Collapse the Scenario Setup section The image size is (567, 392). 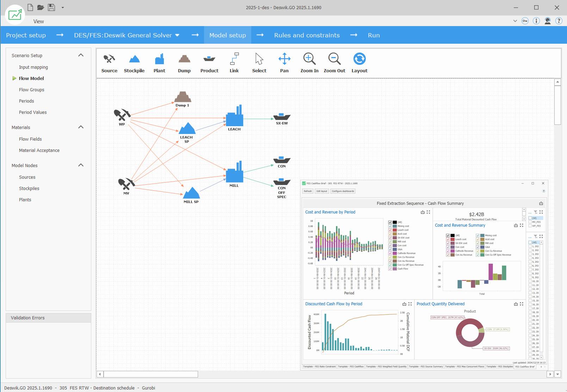click(81, 55)
